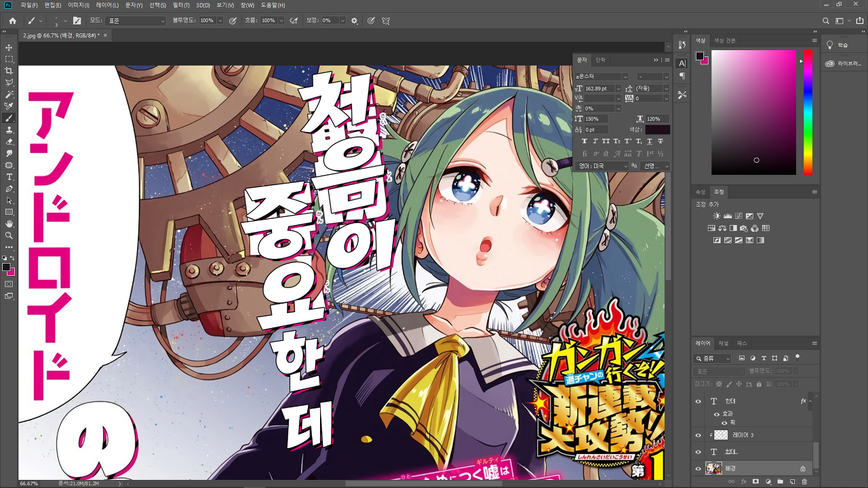Select the Hand tool
This screenshot has height=488, width=868.
click(x=9, y=224)
